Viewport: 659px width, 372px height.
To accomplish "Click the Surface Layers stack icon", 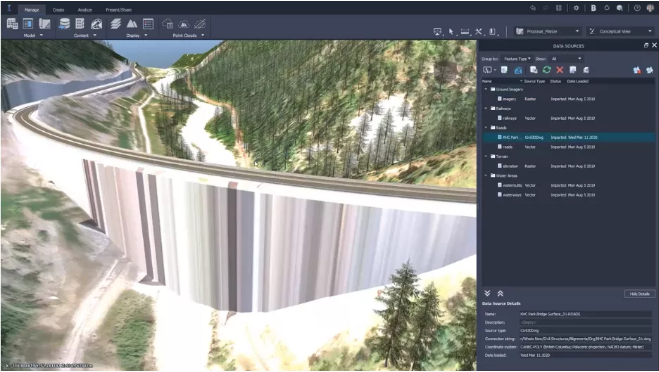I will [116, 24].
